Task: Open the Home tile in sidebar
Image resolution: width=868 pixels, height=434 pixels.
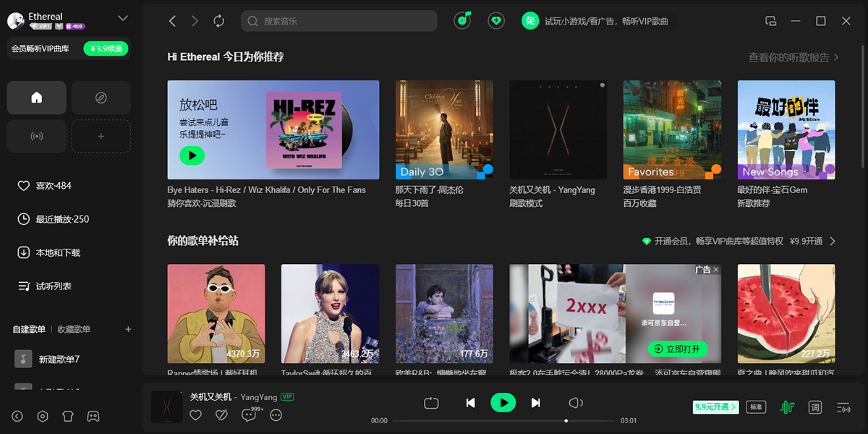Action: (x=37, y=98)
